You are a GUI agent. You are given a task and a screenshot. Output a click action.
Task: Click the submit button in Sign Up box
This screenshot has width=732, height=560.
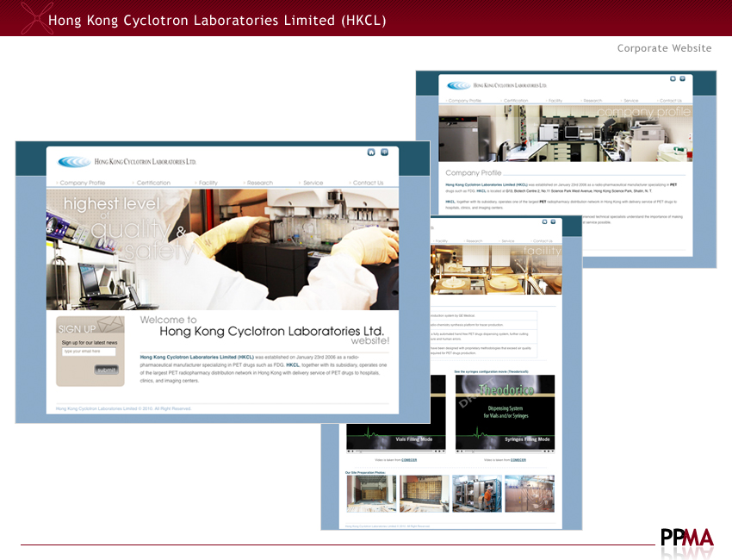[107, 370]
